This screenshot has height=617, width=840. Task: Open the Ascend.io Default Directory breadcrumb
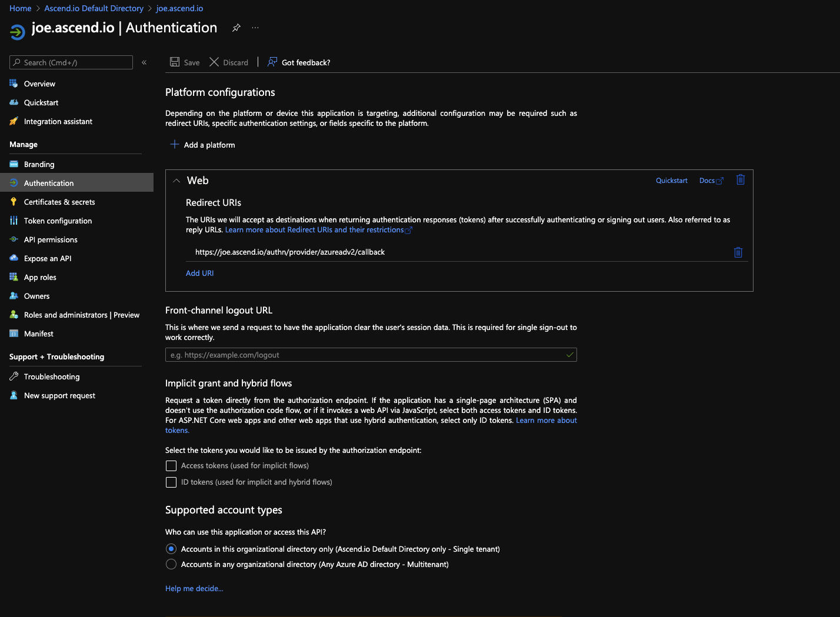[x=94, y=8]
